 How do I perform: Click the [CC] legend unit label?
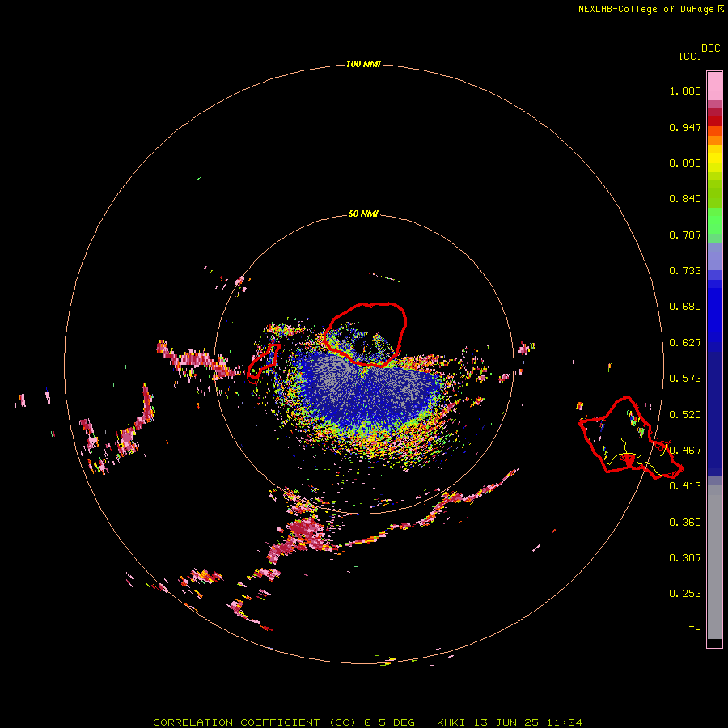(690, 56)
